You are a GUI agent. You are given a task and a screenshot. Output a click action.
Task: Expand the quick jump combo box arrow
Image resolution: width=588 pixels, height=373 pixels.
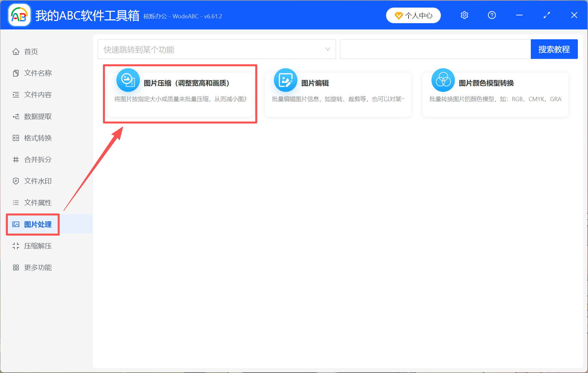[x=328, y=49]
